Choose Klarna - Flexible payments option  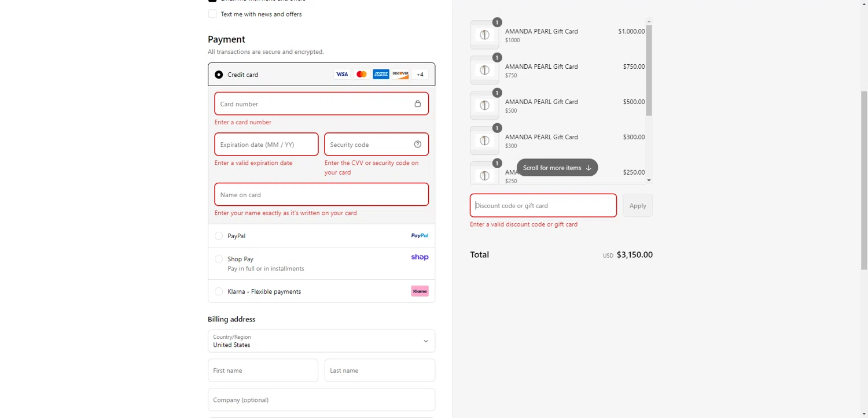click(219, 291)
